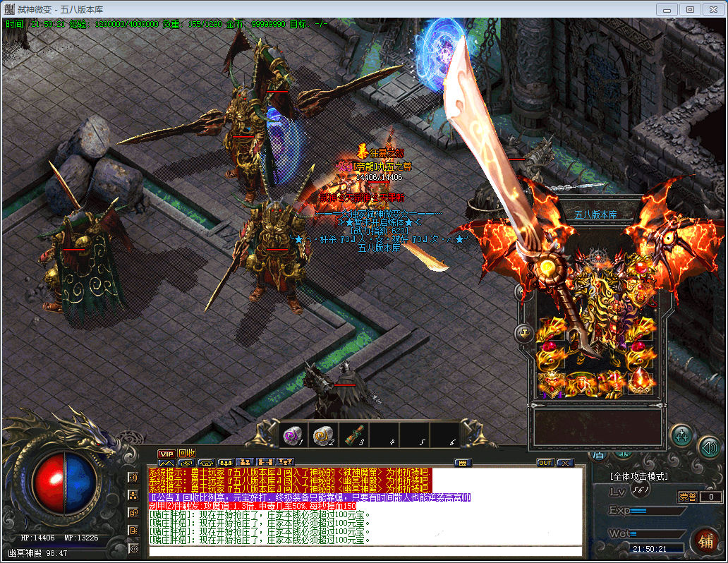Open the VIP menu button
728x563 pixels.
(166, 454)
